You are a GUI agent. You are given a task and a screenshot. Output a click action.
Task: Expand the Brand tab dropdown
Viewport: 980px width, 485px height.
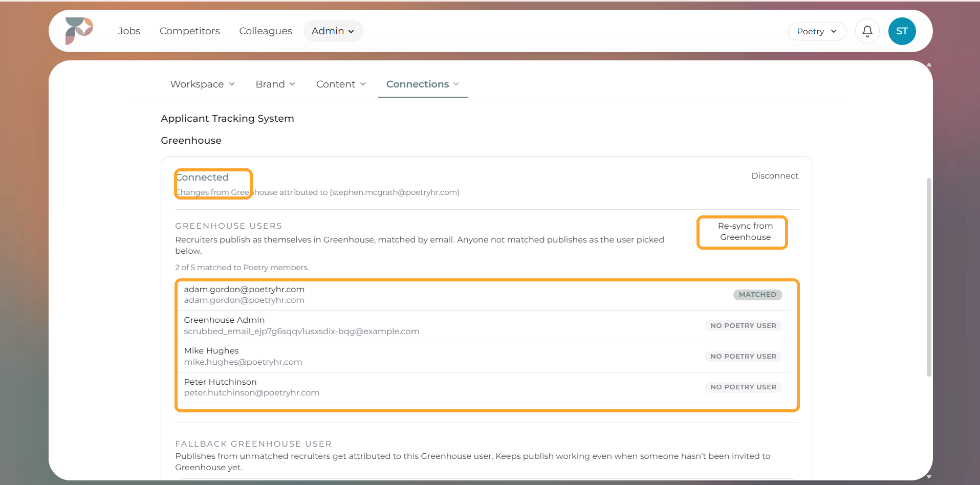click(275, 84)
